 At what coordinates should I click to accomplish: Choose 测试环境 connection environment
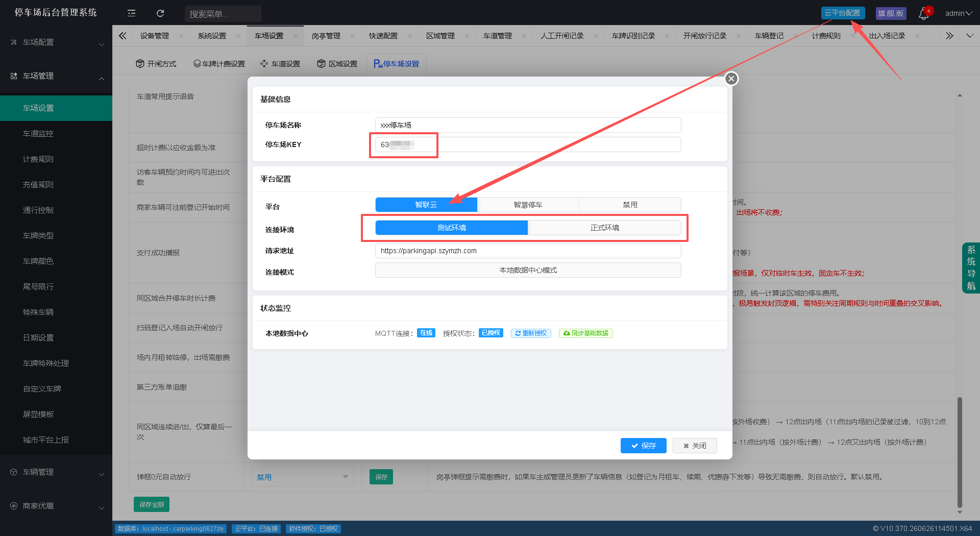[x=452, y=228]
